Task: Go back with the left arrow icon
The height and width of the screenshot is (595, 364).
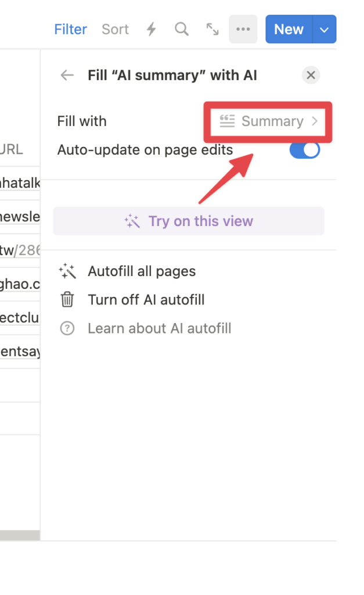Action: coord(67,75)
